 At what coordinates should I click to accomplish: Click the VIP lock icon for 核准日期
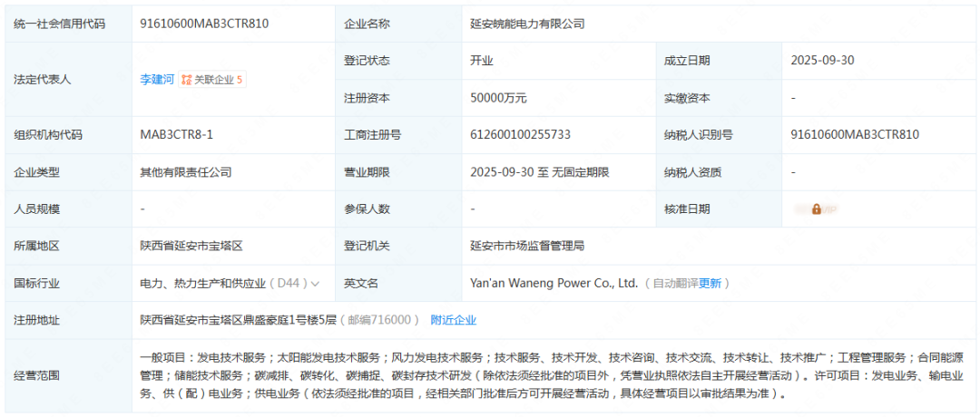pos(817,209)
